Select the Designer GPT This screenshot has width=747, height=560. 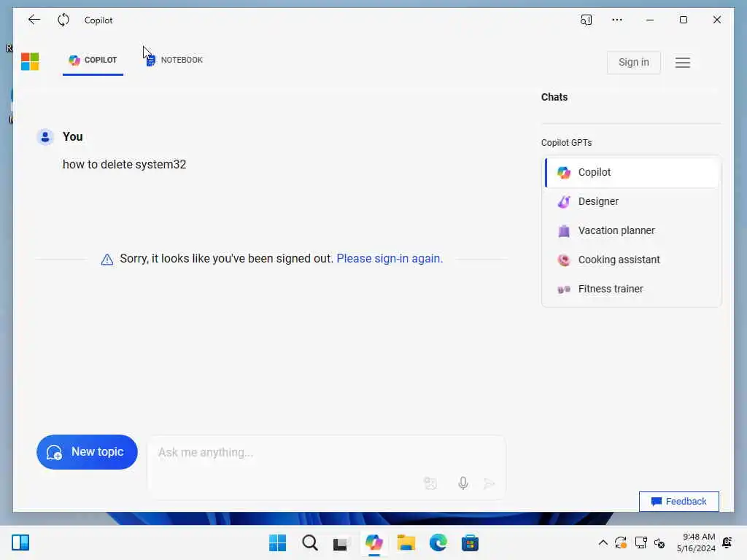click(632, 201)
